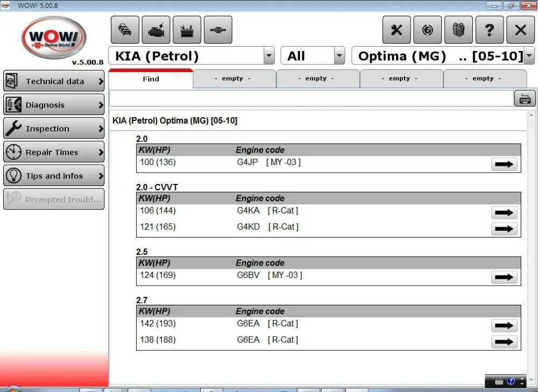Click the axle connector toolbar icon

(x=218, y=30)
